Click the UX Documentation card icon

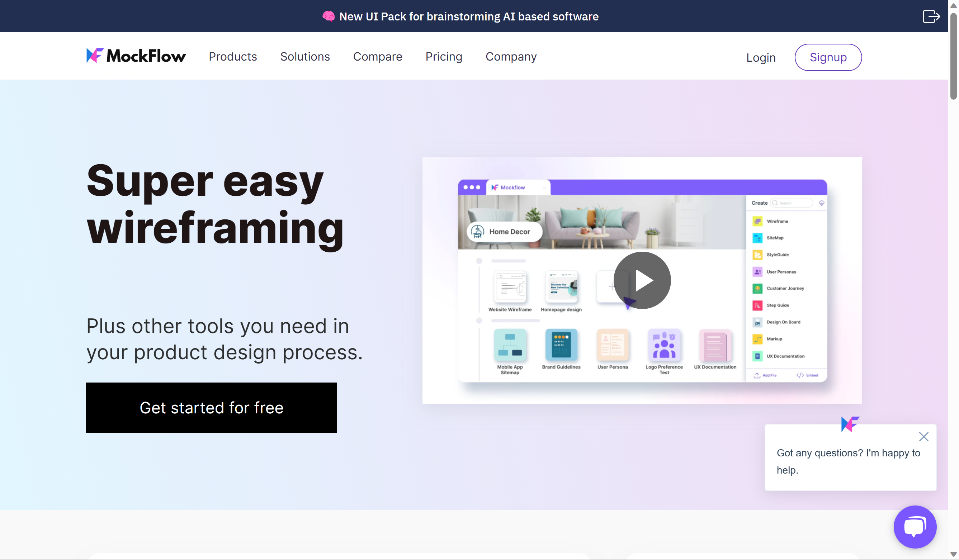(x=715, y=345)
